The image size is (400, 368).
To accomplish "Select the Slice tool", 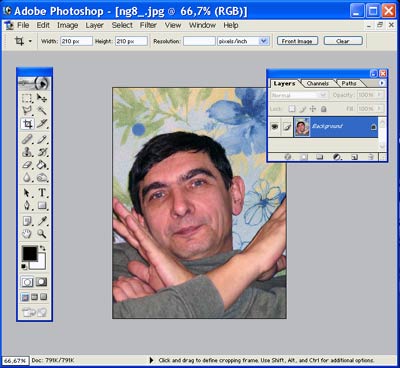I will [x=42, y=124].
